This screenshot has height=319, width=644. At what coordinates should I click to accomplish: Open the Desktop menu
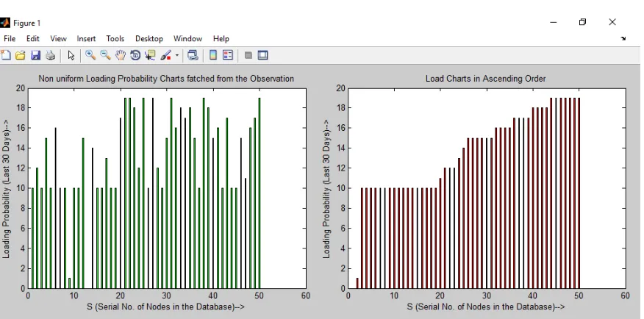(149, 39)
